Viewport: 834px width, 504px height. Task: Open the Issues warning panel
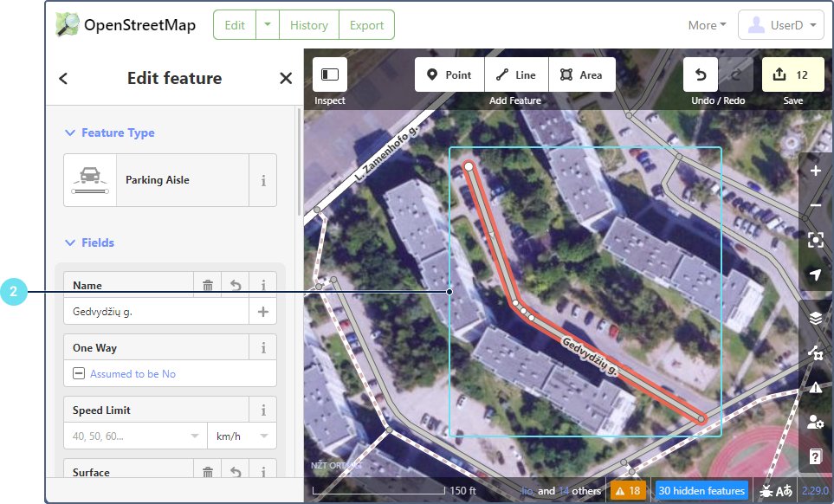[x=815, y=387]
